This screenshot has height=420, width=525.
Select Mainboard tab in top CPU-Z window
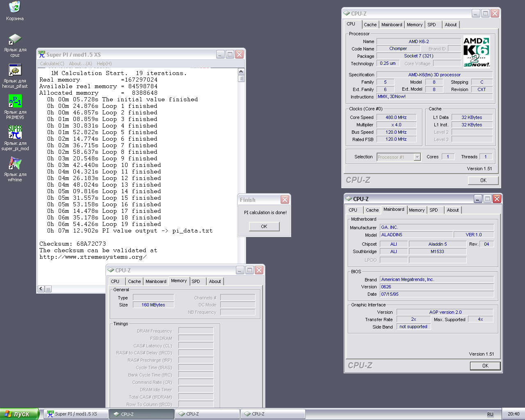point(392,25)
